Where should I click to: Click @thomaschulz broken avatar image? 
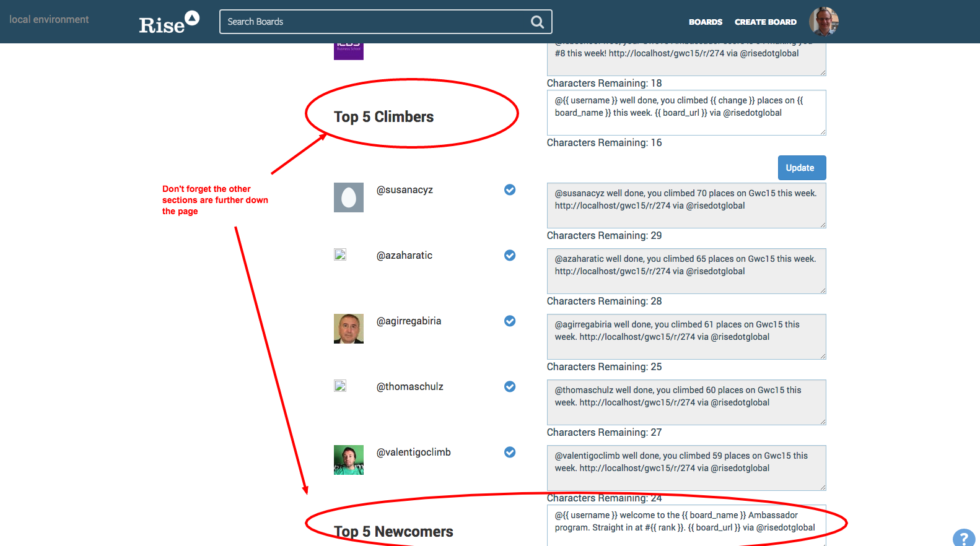click(340, 386)
